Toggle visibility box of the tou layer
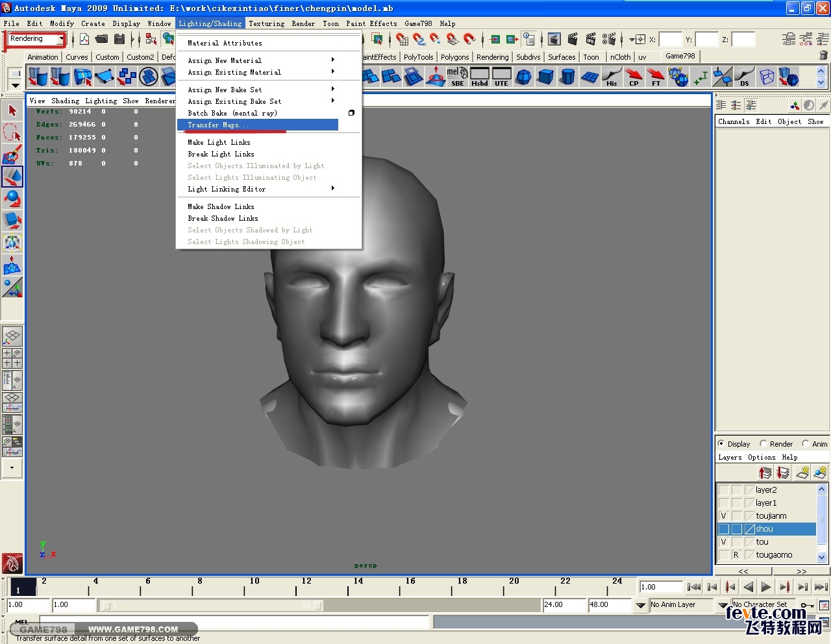Screen dimensions: 831x644 coord(723,542)
